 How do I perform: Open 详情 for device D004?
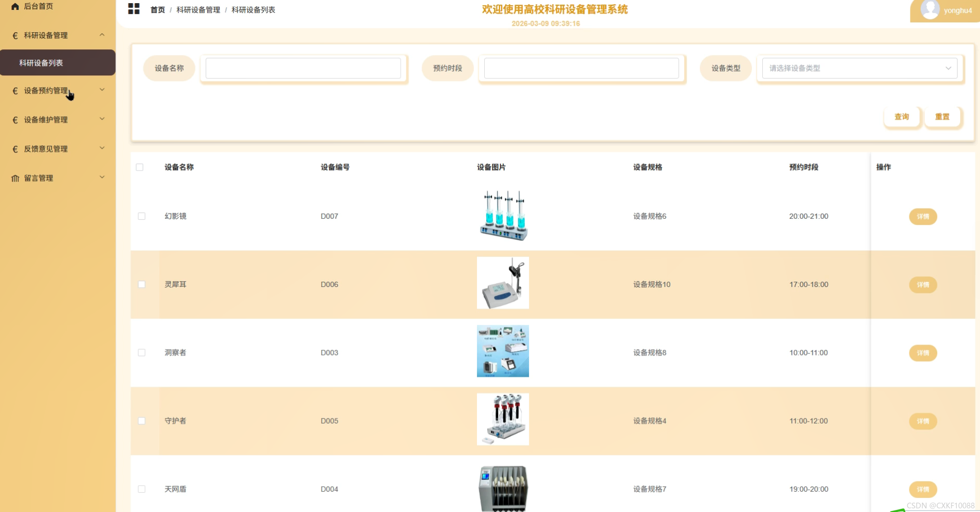[x=923, y=489]
